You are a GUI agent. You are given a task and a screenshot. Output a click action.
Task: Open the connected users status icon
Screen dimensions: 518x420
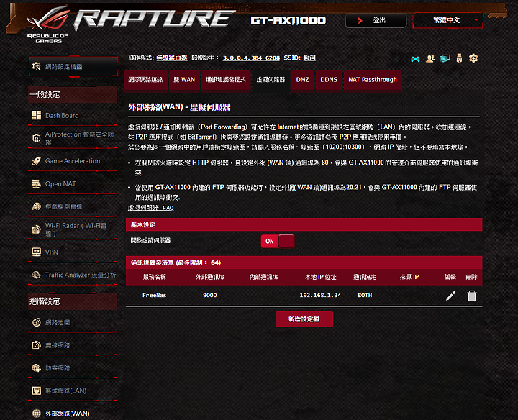click(430, 59)
